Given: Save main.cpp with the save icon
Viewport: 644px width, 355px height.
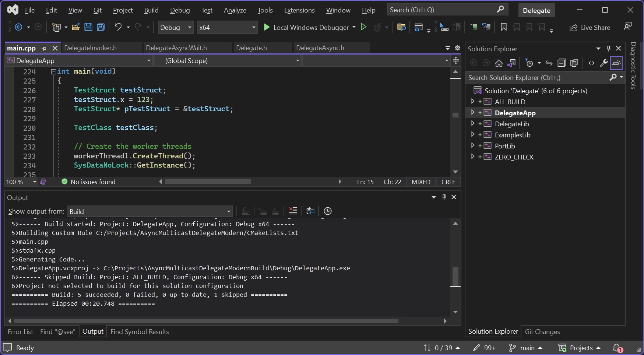Looking at the screenshot, I should pos(88,27).
